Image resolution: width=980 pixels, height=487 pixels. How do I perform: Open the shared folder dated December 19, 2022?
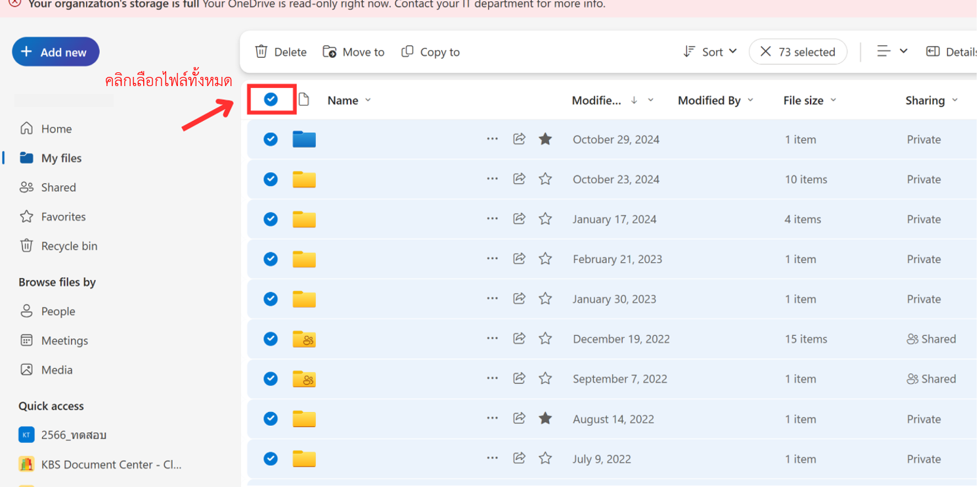pyautogui.click(x=304, y=339)
